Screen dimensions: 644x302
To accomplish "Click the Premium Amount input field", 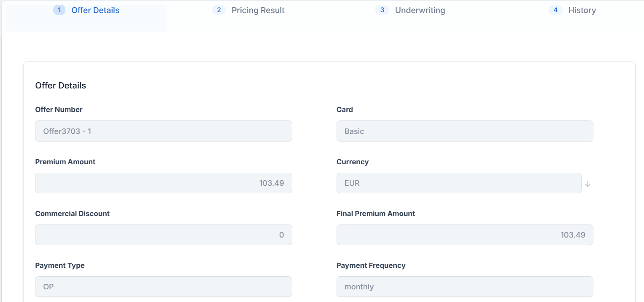I will pos(163,183).
